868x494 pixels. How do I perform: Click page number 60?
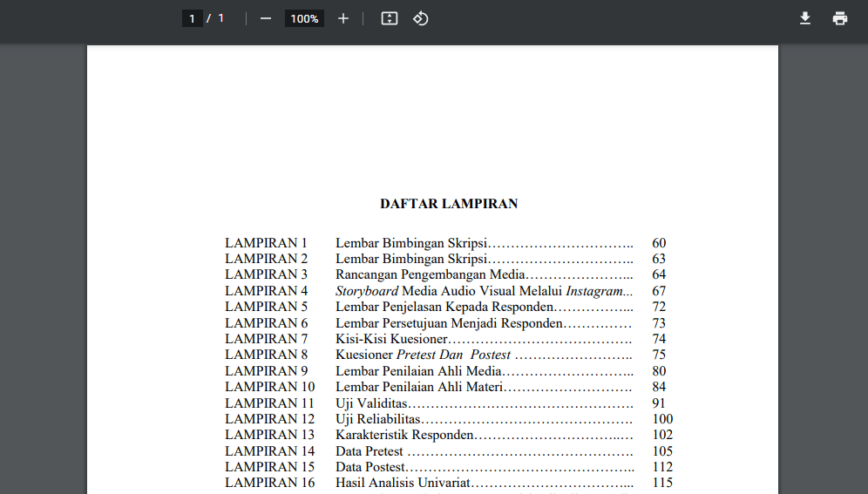point(659,243)
